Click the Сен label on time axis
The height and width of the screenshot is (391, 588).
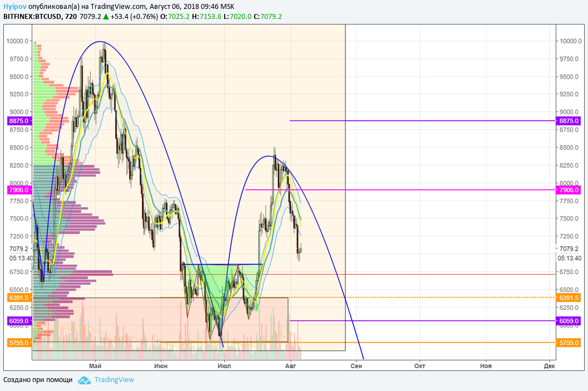[x=356, y=366]
